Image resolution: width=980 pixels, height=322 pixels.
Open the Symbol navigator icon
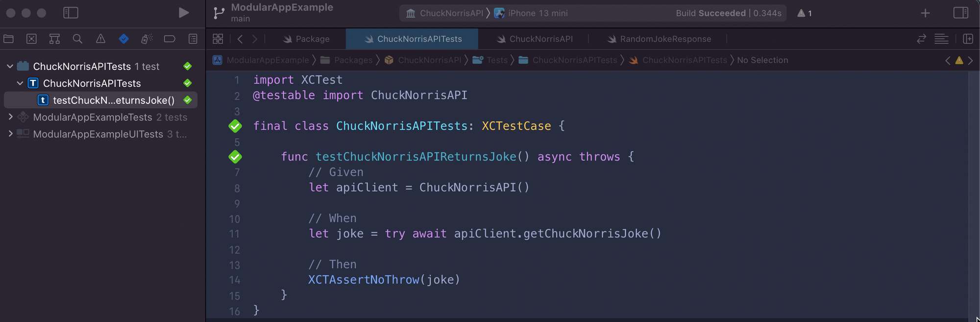pyautogui.click(x=54, y=39)
